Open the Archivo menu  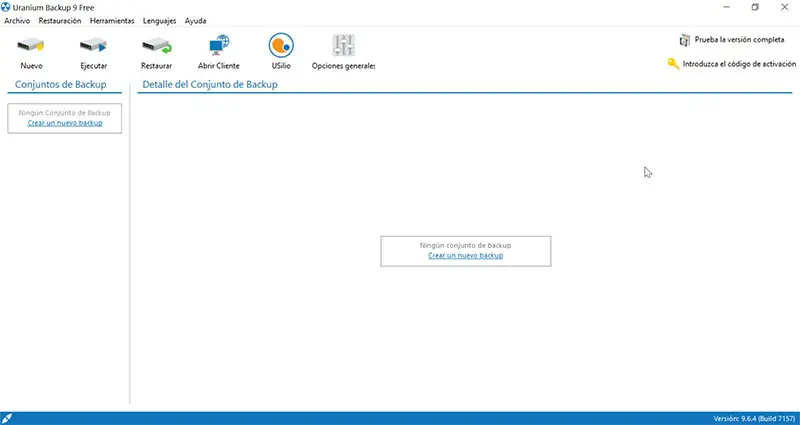(17, 21)
